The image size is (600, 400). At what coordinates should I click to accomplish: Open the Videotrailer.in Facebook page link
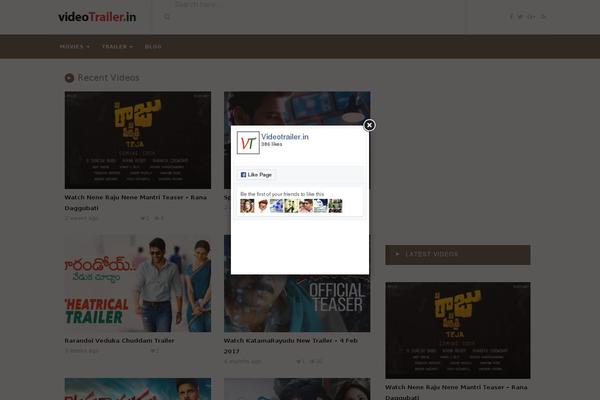pyautogui.click(x=285, y=137)
